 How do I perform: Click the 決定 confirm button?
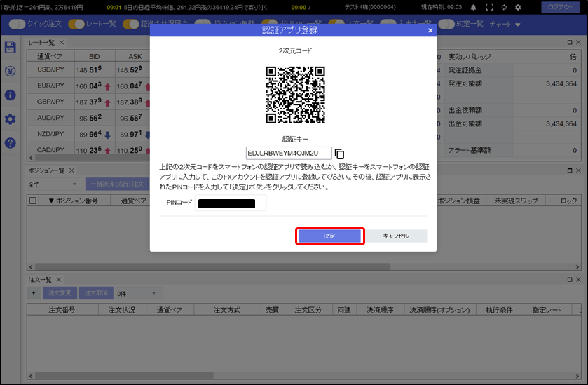click(329, 236)
